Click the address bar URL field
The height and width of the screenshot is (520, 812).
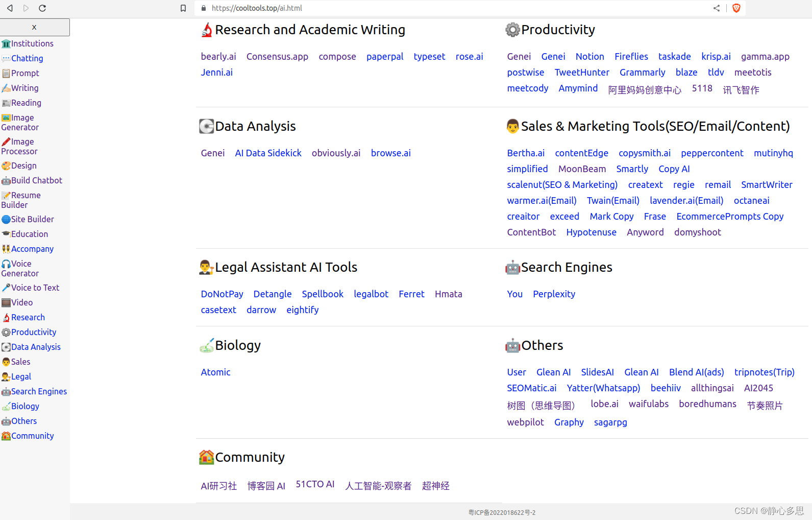coord(454,8)
